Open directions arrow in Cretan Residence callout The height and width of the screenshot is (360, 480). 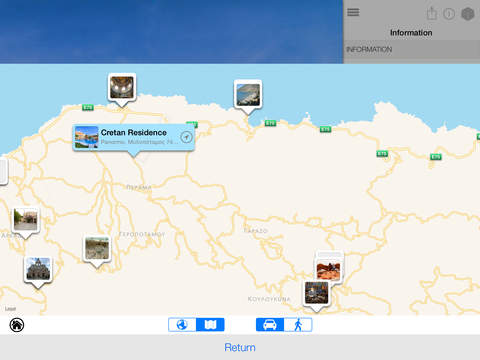click(186, 137)
